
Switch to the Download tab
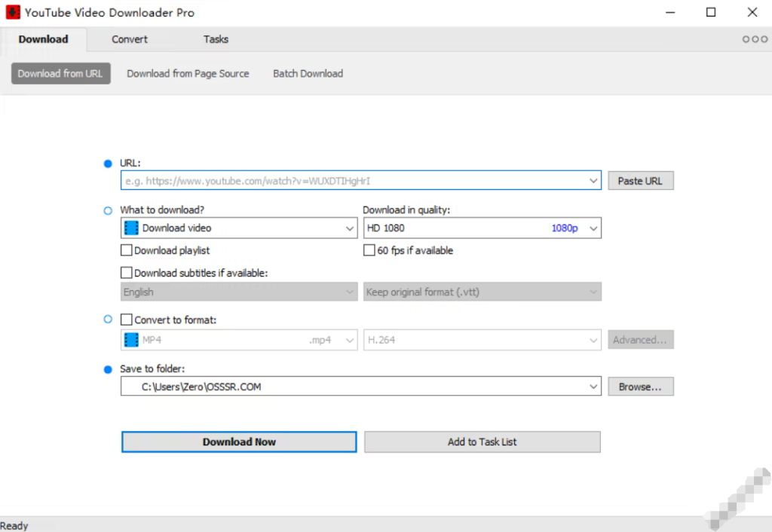pos(43,39)
